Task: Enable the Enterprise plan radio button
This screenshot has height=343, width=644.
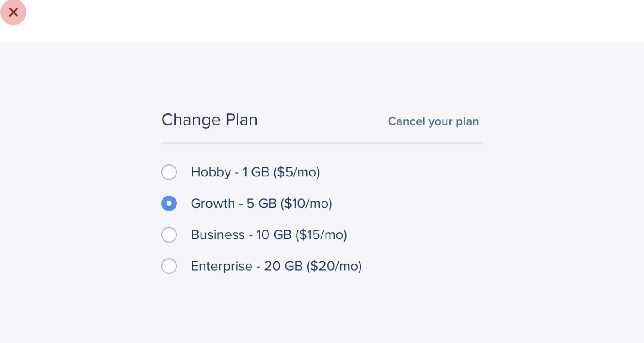Action: coord(169,266)
